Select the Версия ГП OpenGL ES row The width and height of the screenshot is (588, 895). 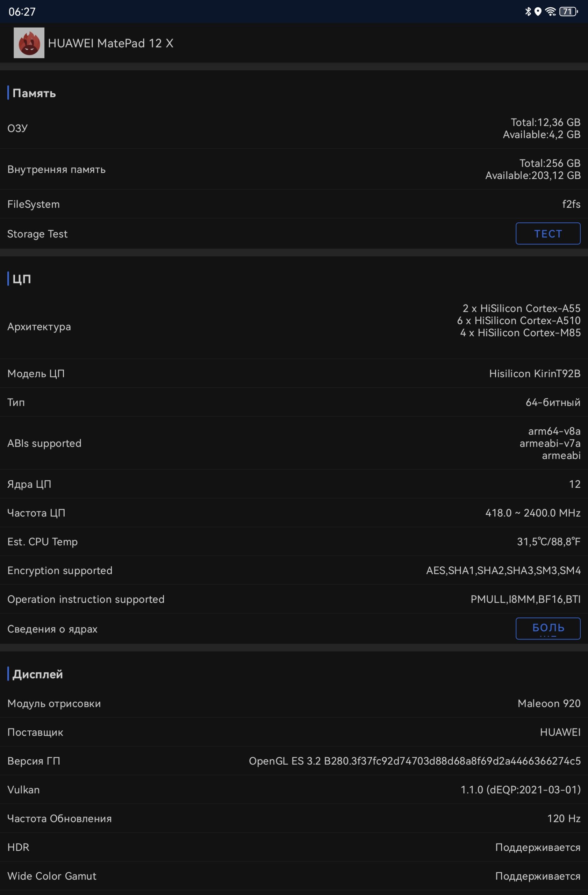(294, 761)
